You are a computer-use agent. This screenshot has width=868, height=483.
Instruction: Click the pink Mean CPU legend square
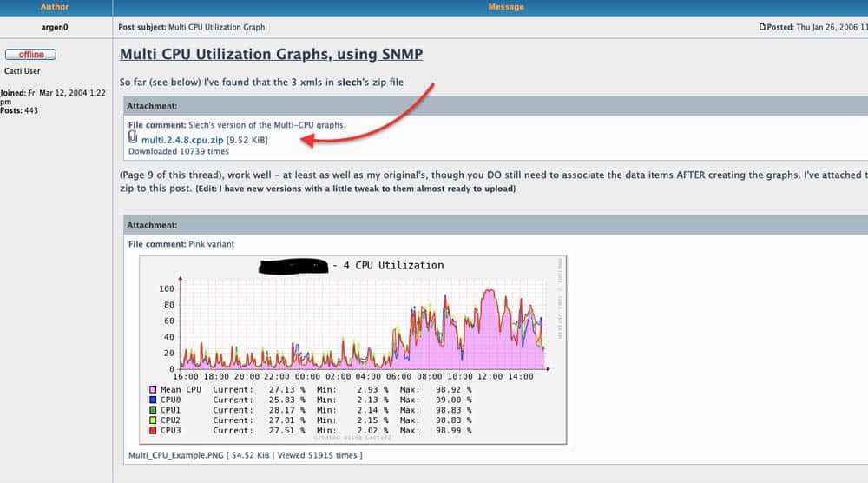pos(153,390)
